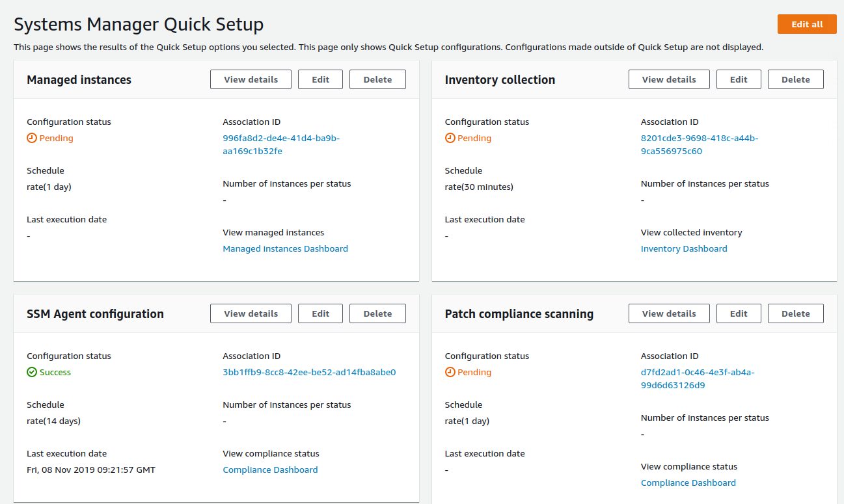Click the Pending status text in Managed instances
Image resolution: width=844 pixels, height=504 pixels.
pyautogui.click(x=56, y=138)
